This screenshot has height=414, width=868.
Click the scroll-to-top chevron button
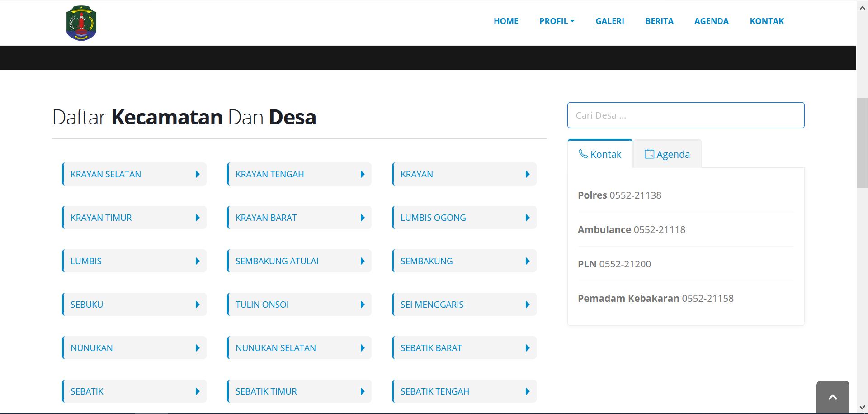click(x=832, y=397)
